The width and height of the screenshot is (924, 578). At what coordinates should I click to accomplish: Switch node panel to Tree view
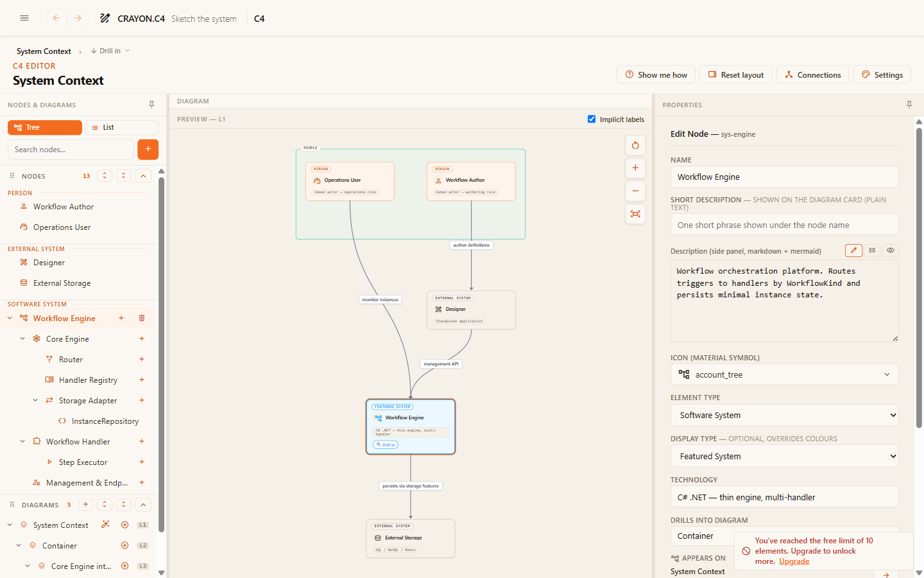tap(45, 127)
